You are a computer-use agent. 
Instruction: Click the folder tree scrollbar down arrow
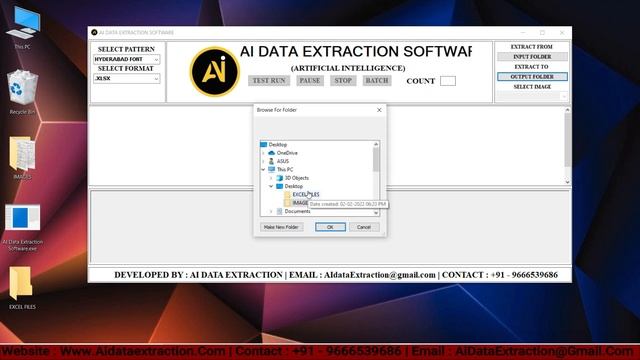click(x=376, y=213)
